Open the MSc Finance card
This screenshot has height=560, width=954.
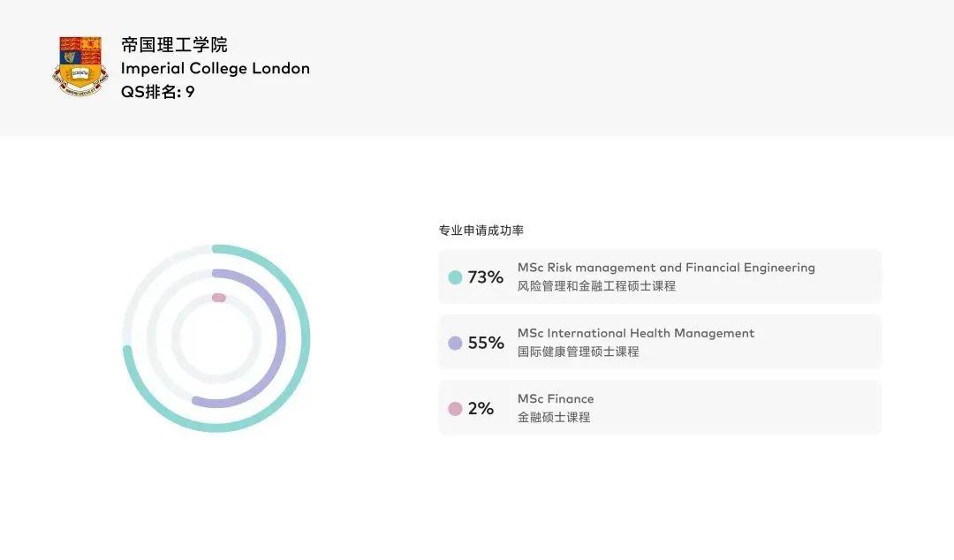[660, 408]
